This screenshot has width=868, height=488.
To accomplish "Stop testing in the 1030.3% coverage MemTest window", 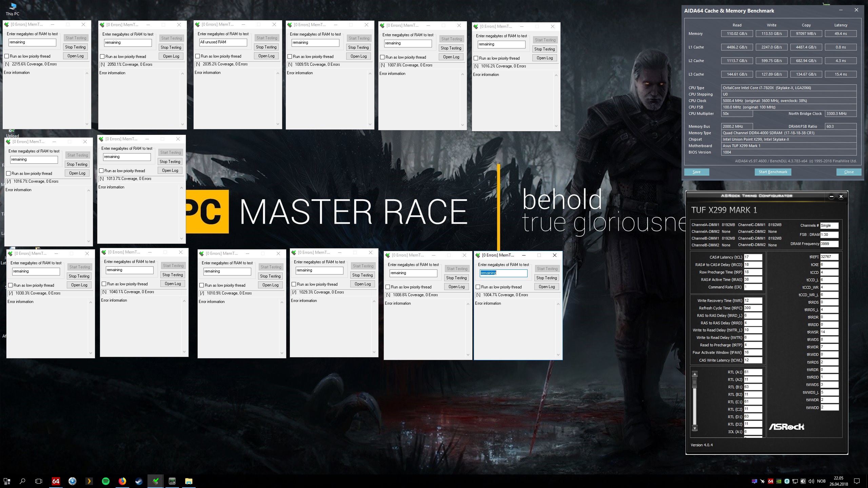I will point(79,276).
